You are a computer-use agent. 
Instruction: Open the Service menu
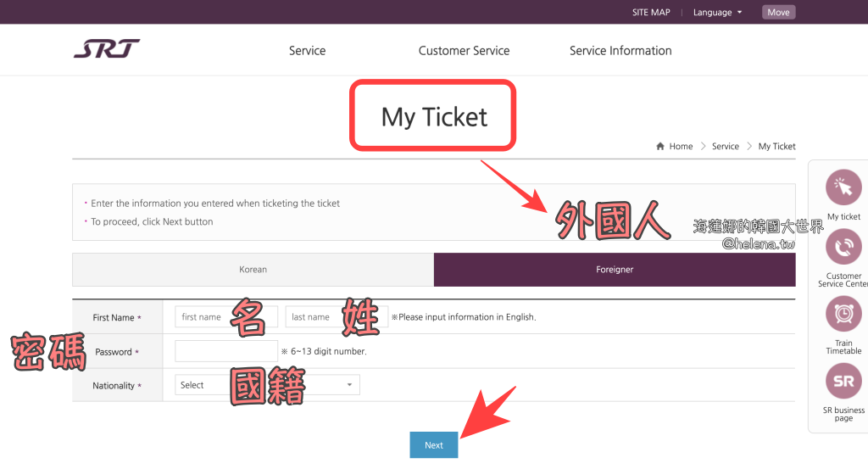pyautogui.click(x=307, y=51)
